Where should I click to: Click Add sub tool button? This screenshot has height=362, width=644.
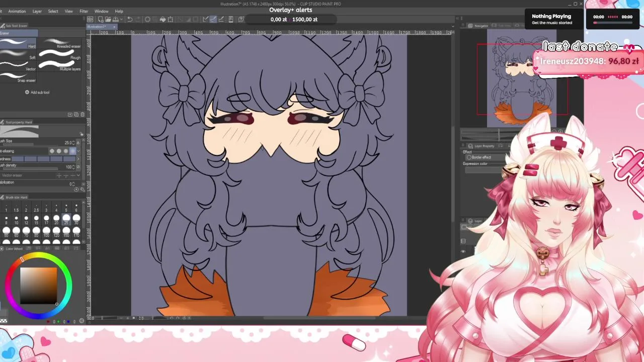point(37,93)
